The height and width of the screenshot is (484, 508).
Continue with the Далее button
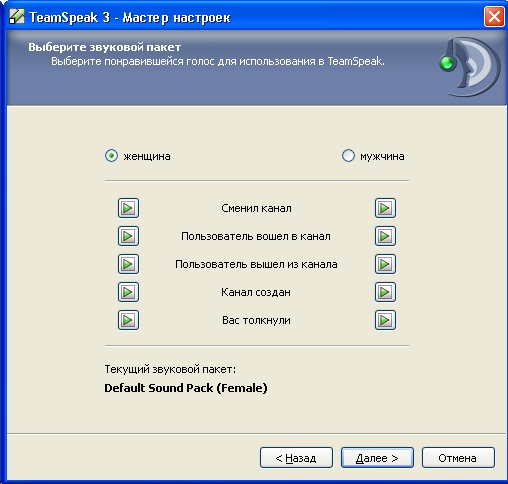pyautogui.click(x=377, y=458)
